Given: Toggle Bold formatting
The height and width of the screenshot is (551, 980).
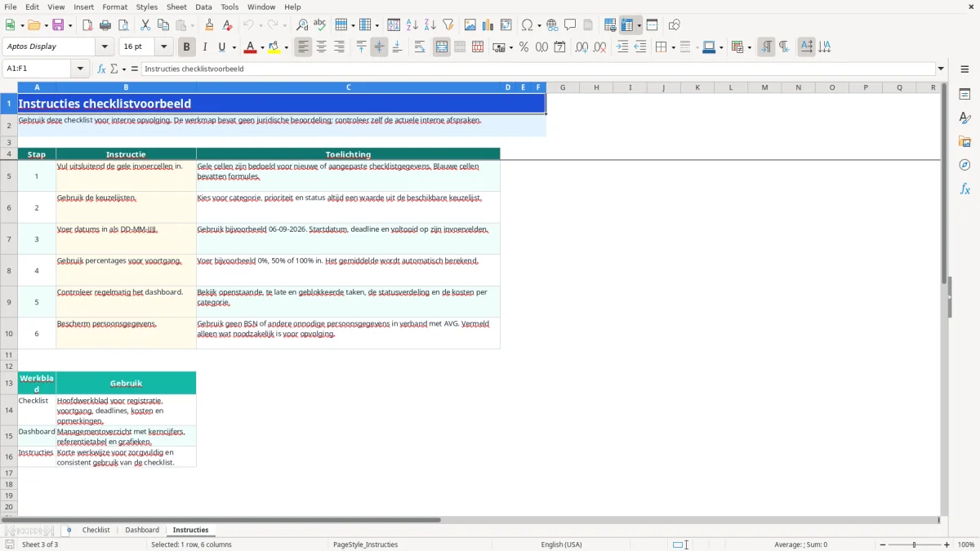Looking at the screenshot, I should point(186,47).
